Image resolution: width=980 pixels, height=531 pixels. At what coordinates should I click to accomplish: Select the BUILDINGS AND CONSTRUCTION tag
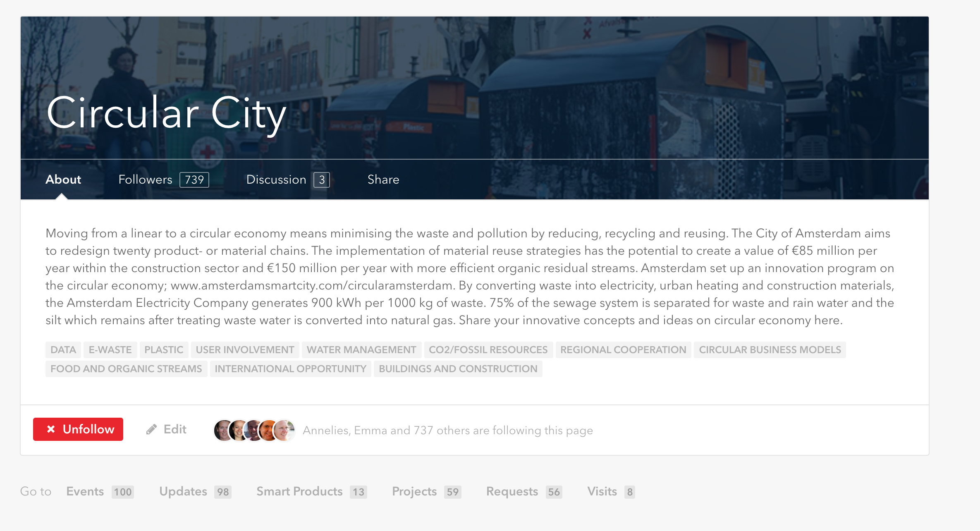click(458, 369)
